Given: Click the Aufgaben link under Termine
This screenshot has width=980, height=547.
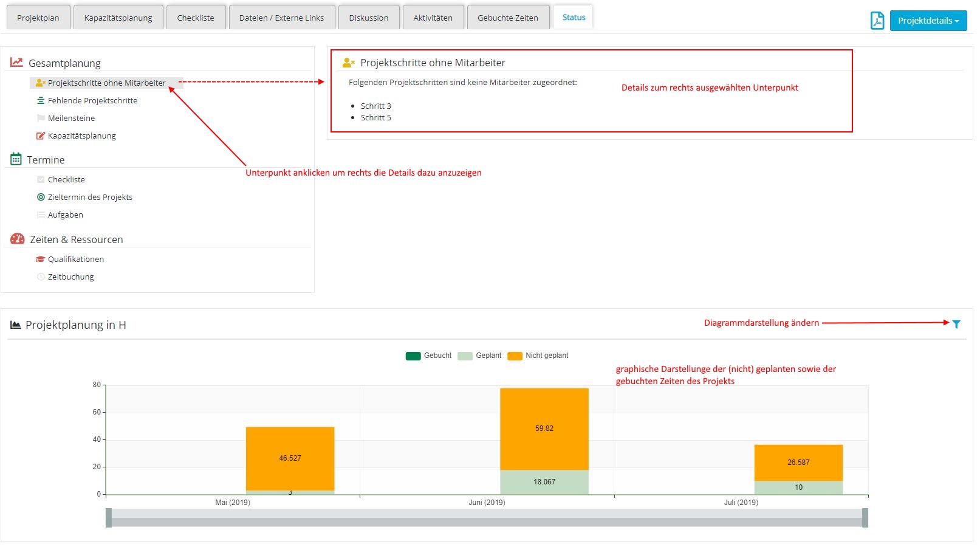Looking at the screenshot, I should (x=65, y=215).
